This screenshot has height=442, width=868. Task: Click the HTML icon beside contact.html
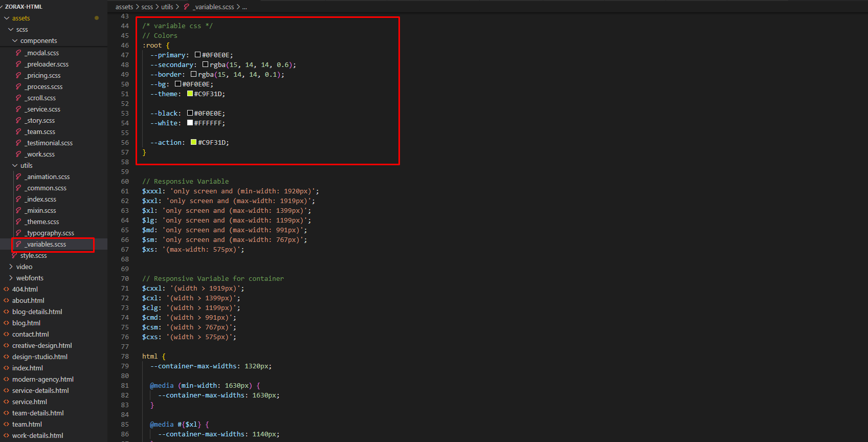[x=7, y=334]
